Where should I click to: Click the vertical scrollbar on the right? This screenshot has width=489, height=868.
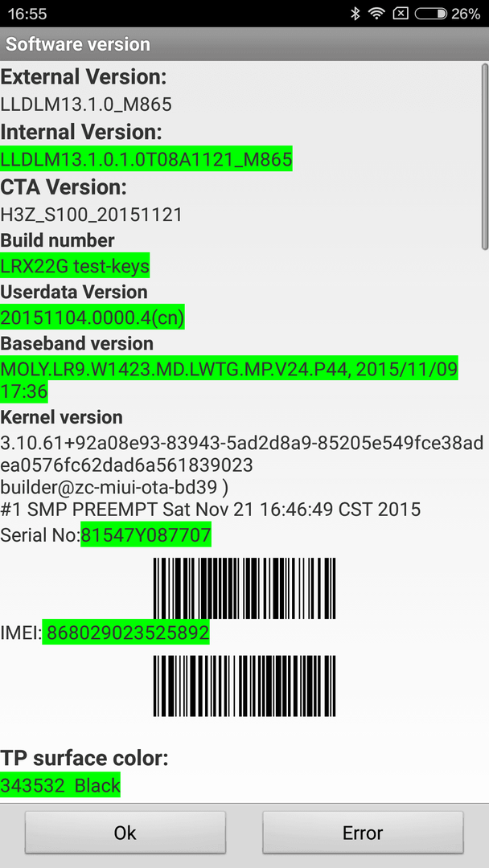484,157
